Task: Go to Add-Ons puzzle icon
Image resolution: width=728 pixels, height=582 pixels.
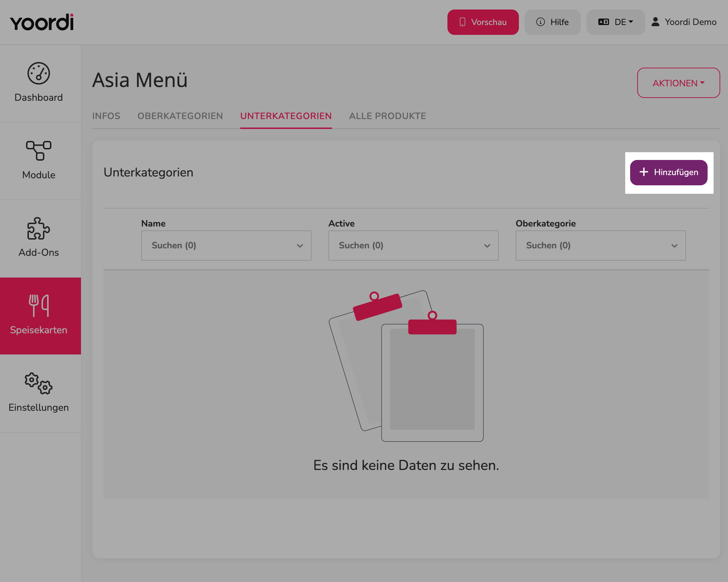Action: (39, 228)
